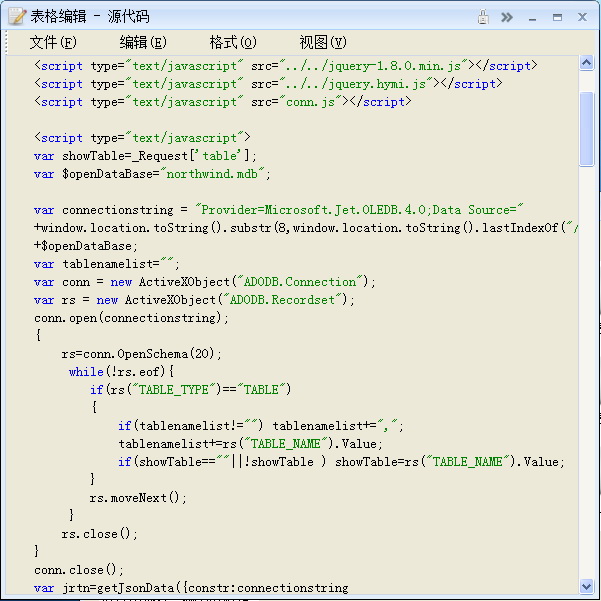Click the line "conn.close();"
This screenshot has width=601, height=601.
(79, 570)
